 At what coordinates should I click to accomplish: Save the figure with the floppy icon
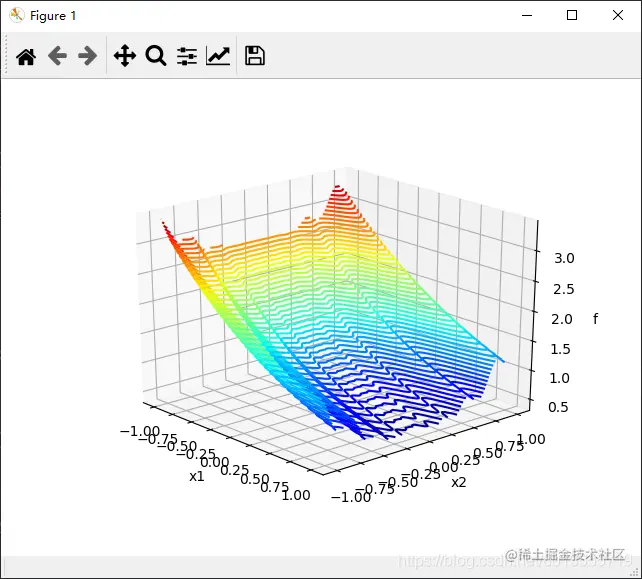[255, 56]
